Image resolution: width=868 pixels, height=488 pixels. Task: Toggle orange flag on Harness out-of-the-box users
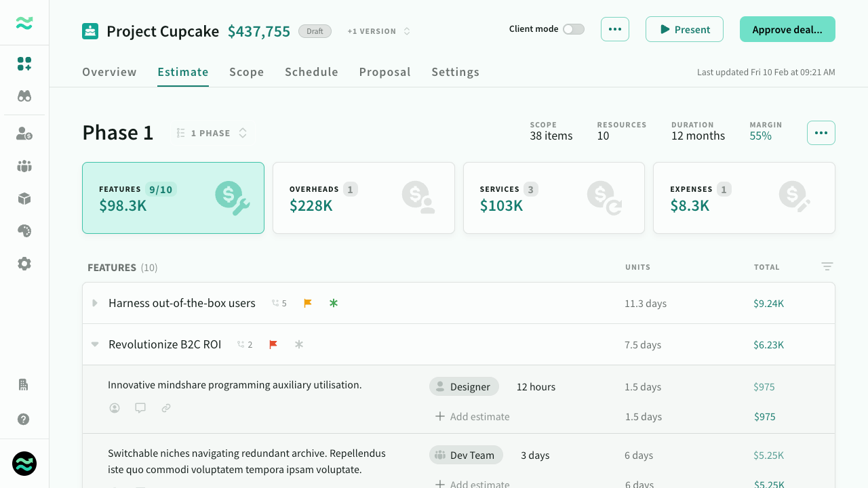308,304
